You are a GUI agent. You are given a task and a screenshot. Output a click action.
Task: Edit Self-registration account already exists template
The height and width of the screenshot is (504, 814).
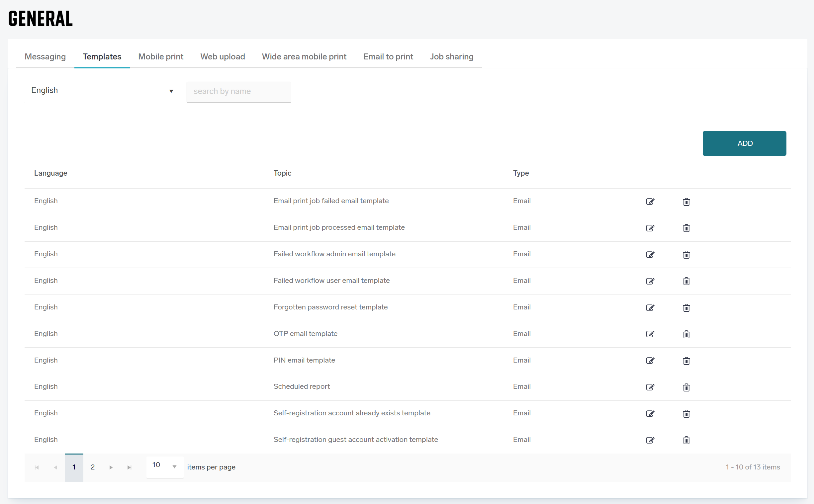[650, 414]
